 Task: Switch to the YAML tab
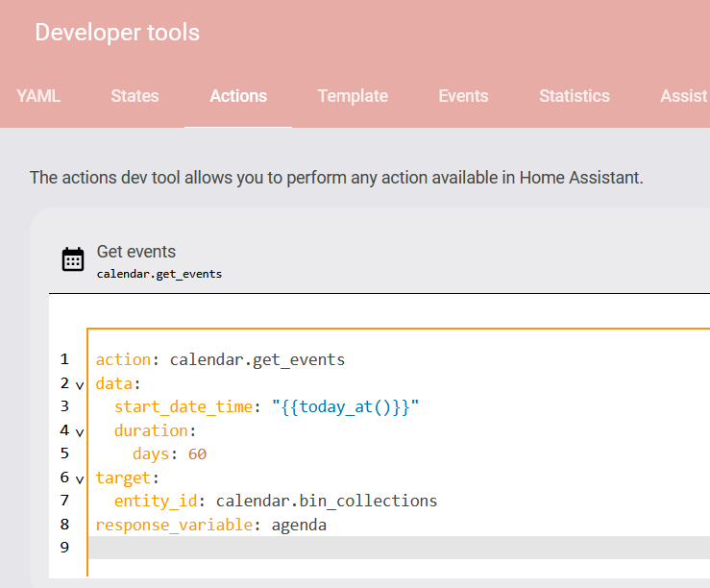(38, 96)
